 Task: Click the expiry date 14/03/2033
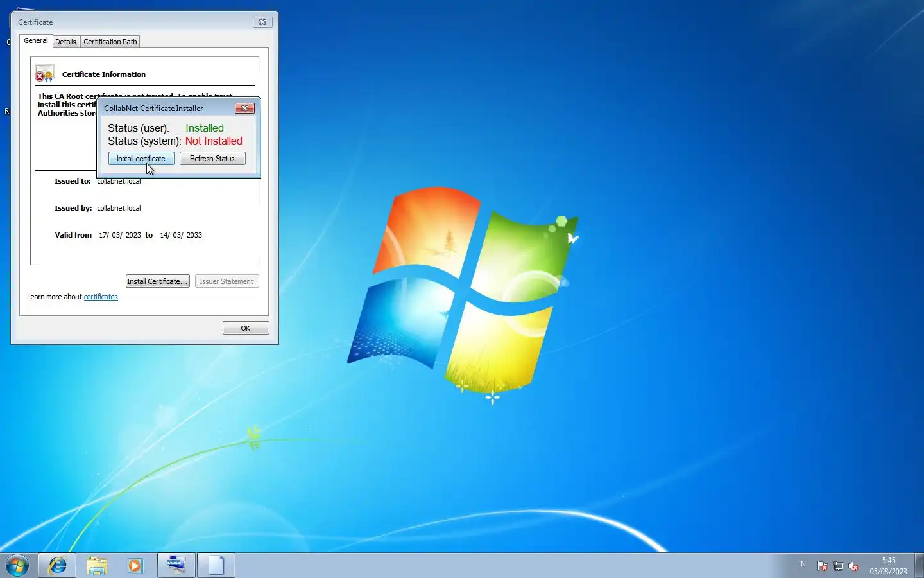click(181, 235)
